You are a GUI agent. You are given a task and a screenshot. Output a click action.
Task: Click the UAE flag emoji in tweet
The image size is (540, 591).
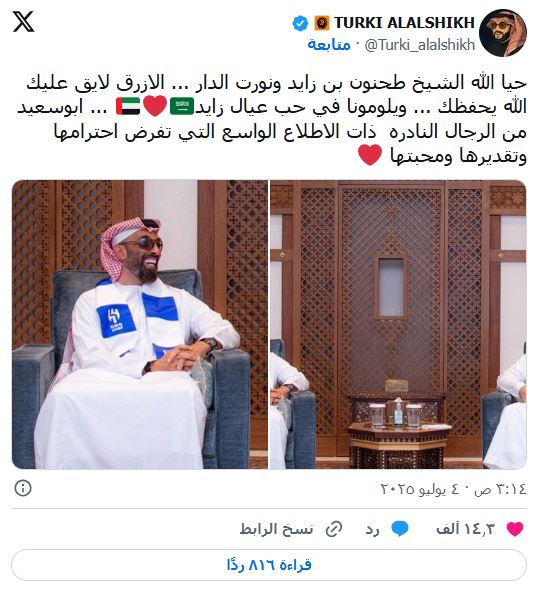(128, 107)
